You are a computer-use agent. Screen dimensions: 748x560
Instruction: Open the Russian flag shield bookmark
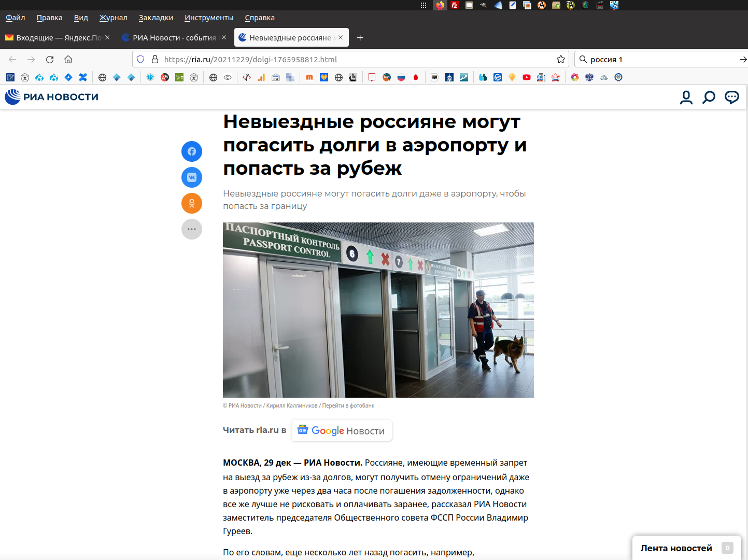(401, 77)
